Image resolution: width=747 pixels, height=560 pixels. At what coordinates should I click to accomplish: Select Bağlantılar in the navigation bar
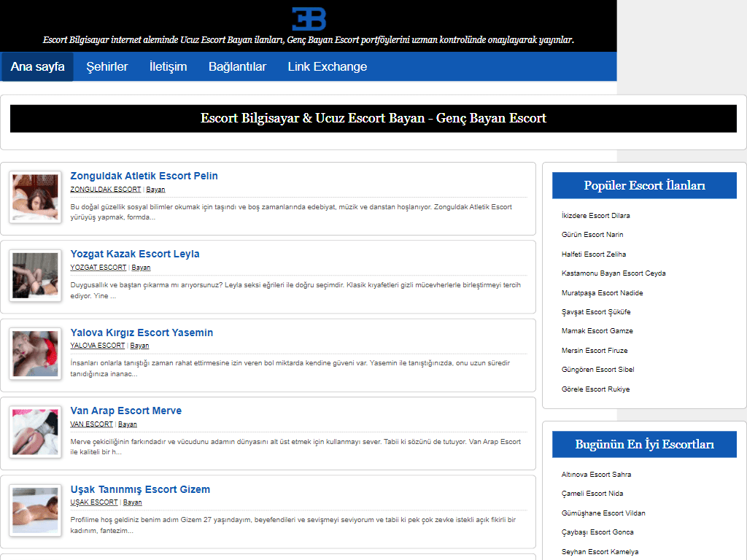tap(237, 67)
